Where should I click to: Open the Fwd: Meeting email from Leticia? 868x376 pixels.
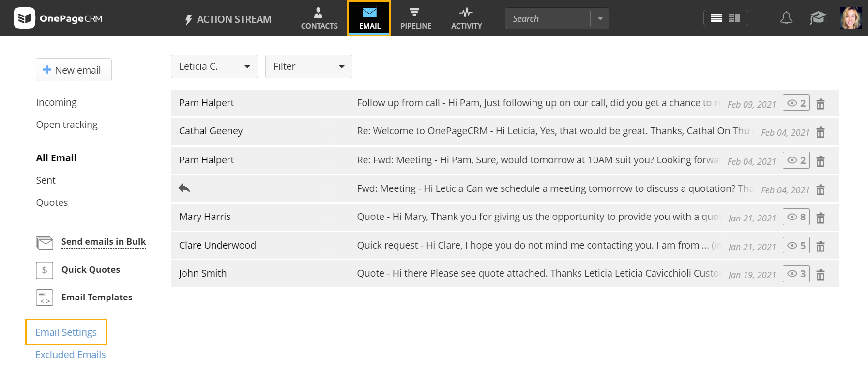tap(504, 188)
